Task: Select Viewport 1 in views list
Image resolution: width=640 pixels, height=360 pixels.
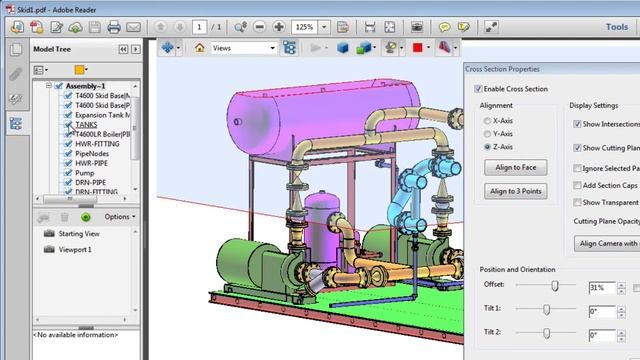Action: [75, 250]
